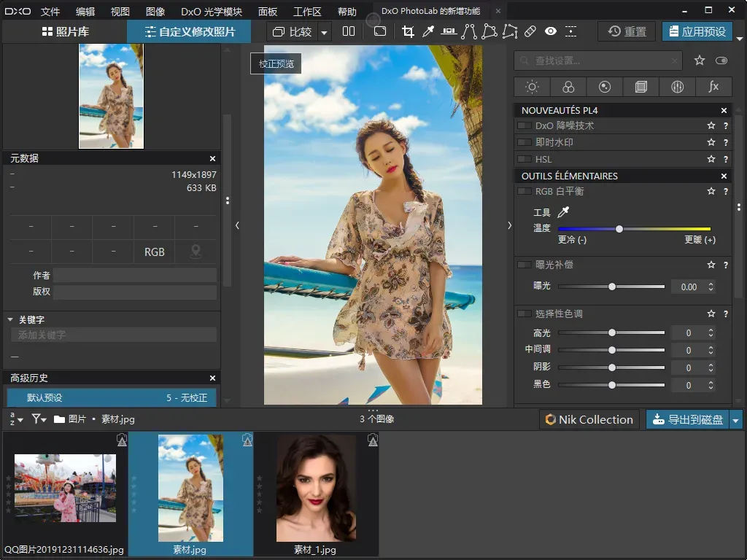Toggle the HSL correction on
Image resolution: width=747 pixels, height=560 pixels.
(x=525, y=159)
